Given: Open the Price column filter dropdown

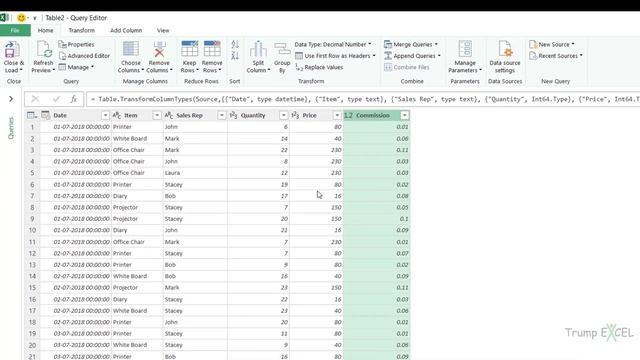Looking at the screenshot, I should (x=337, y=116).
